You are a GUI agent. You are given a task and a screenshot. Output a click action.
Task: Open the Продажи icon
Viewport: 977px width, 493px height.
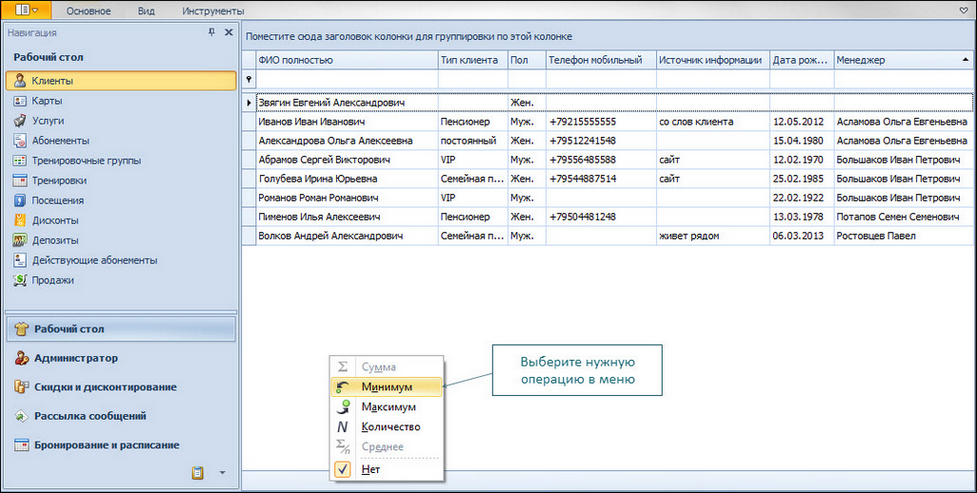coord(20,280)
